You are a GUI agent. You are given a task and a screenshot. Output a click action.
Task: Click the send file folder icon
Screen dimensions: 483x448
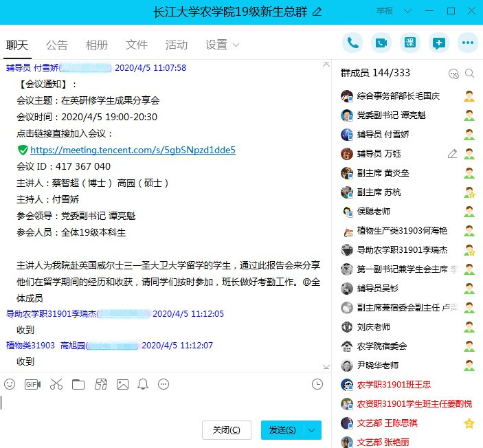tap(78, 384)
